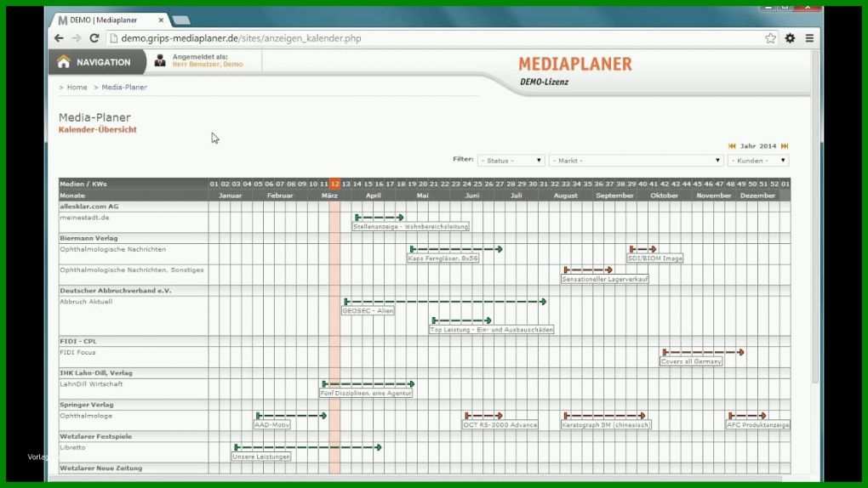This screenshot has width=868, height=488.
Task: Click the Dezember month header
Action: tap(757, 196)
